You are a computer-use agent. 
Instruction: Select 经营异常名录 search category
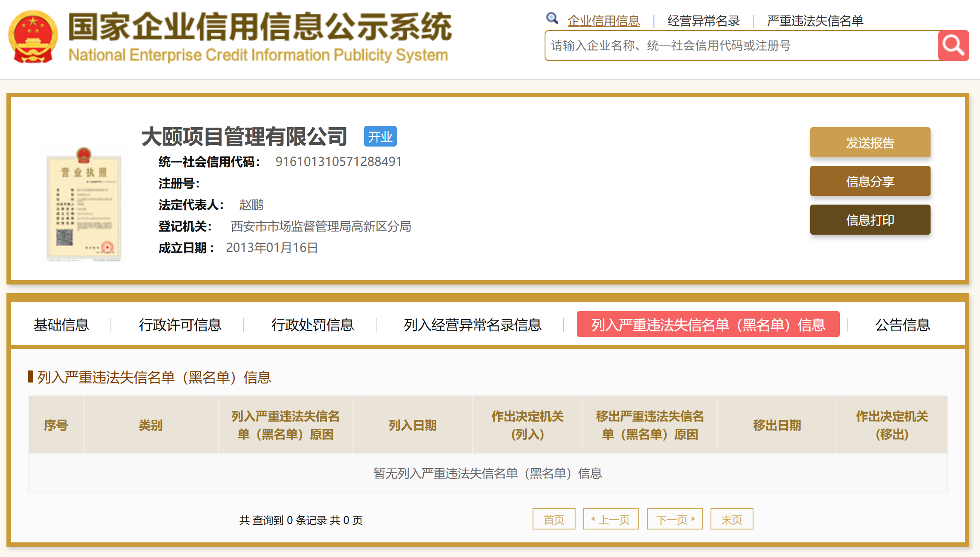[703, 21]
